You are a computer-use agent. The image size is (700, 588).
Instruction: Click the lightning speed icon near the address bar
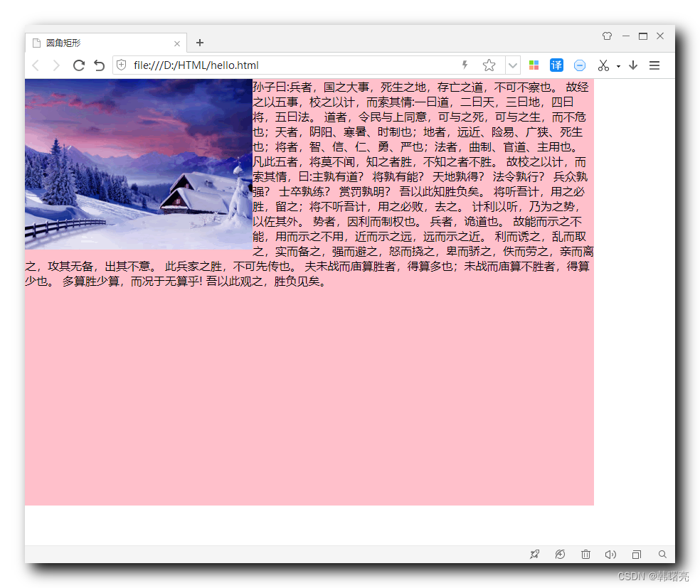[x=464, y=65]
